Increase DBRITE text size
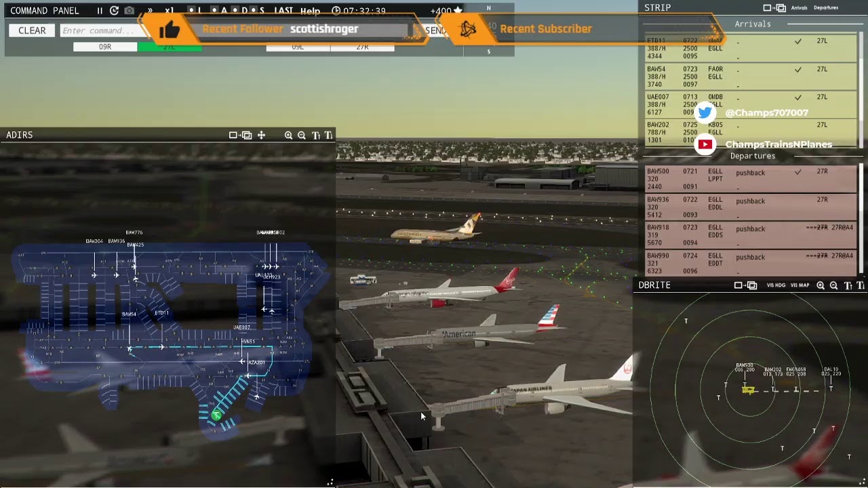Image resolution: width=868 pixels, height=488 pixels. (x=848, y=285)
